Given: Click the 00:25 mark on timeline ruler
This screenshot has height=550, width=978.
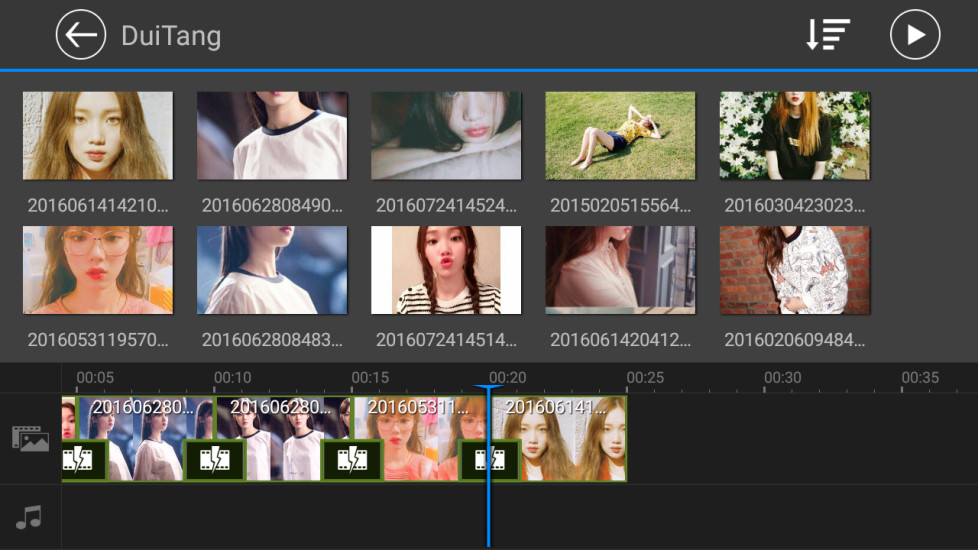Looking at the screenshot, I should click(645, 378).
